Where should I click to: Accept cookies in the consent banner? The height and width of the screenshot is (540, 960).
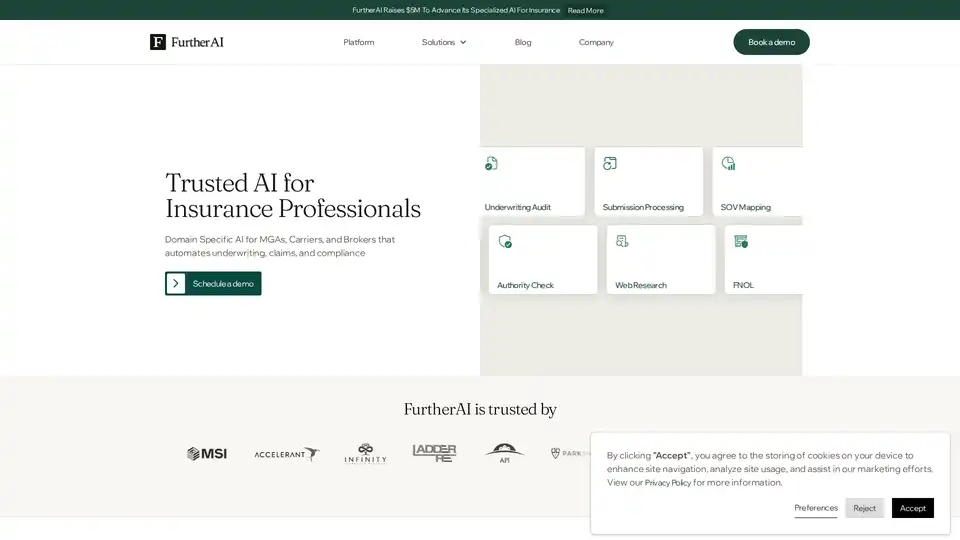(912, 508)
